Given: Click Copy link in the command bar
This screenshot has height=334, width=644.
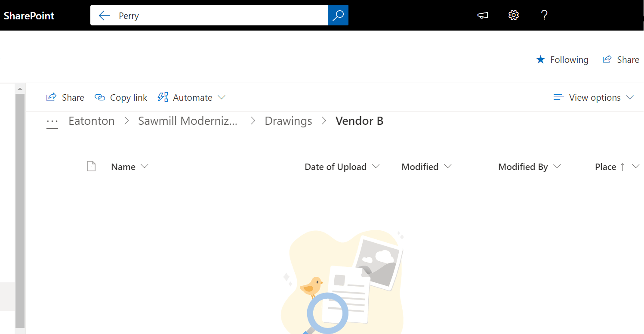Looking at the screenshot, I should pos(121,97).
